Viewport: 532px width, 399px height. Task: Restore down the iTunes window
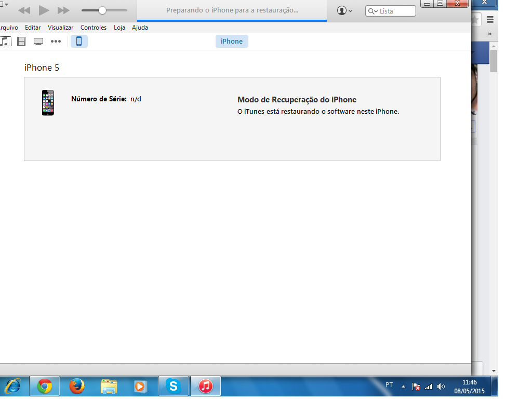click(x=440, y=4)
